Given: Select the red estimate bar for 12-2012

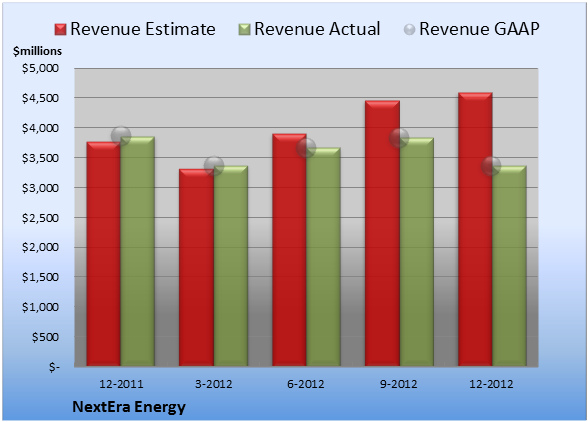Looking at the screenshot, I should [476, 229].
